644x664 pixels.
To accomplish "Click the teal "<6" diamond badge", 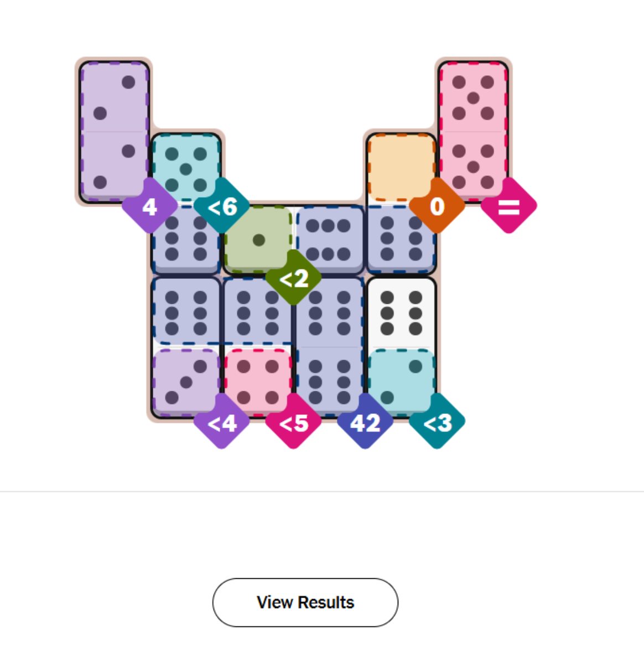I will (x=222, y=206).
